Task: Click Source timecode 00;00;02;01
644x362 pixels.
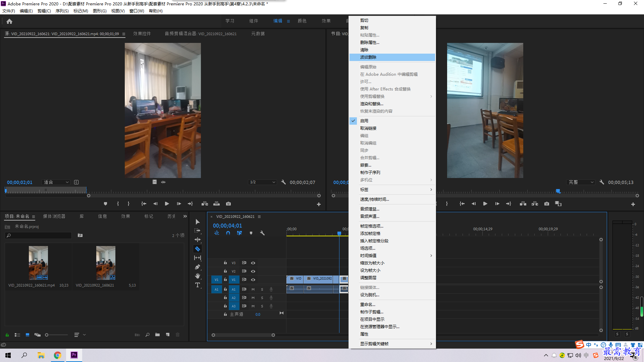Action: (20, 182)
